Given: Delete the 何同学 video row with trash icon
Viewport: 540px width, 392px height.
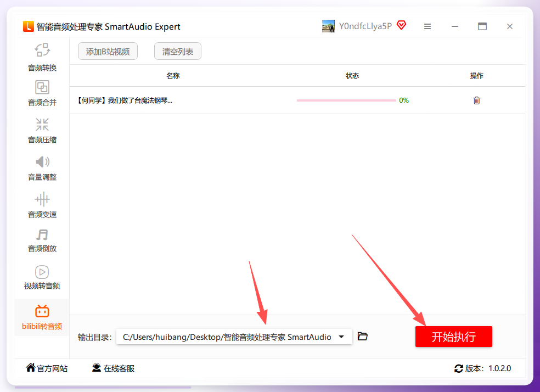Looking at the screenshot, I should click(x=476, y=100).
